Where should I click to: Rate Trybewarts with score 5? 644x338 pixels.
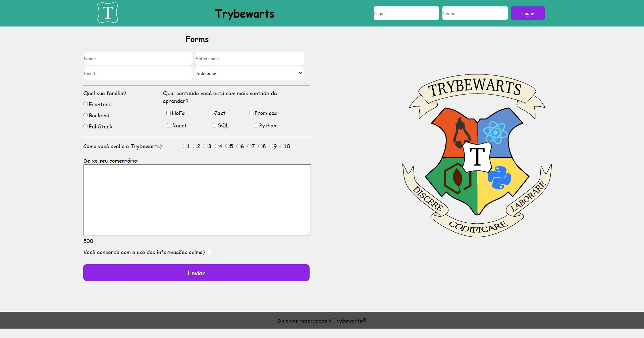[x=227, y=146]
